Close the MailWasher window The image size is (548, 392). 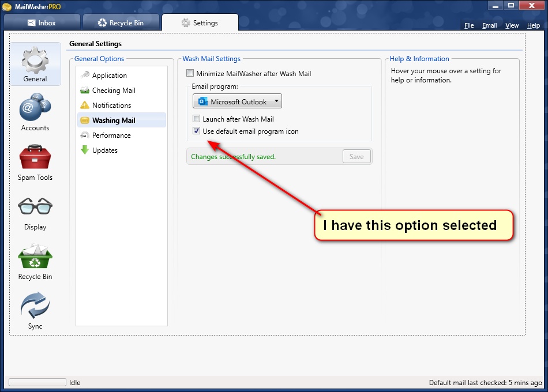click(532, 6)
